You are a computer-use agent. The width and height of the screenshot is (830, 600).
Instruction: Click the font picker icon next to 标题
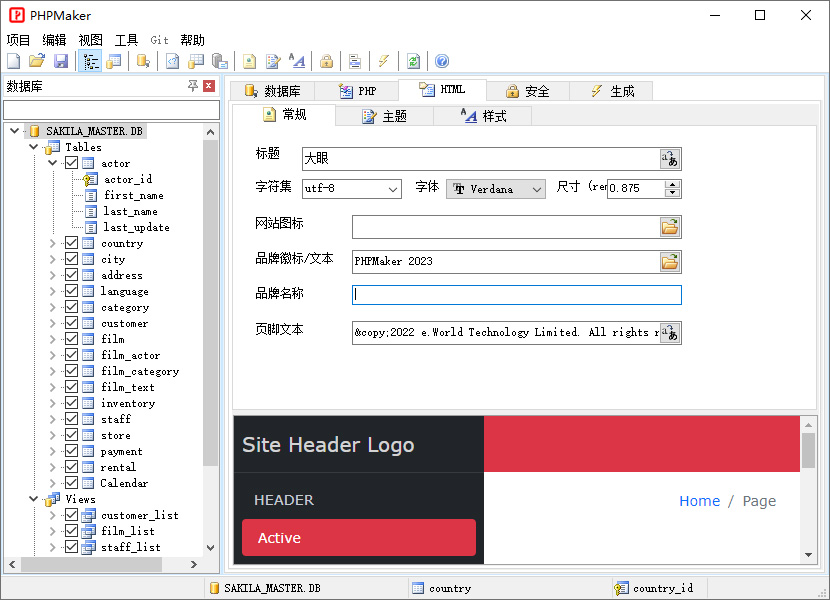tap(669, 158)
